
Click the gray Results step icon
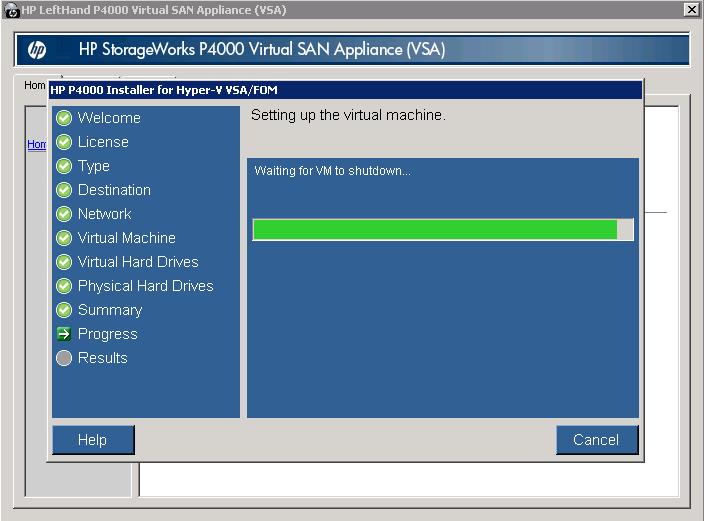point(64,358)
